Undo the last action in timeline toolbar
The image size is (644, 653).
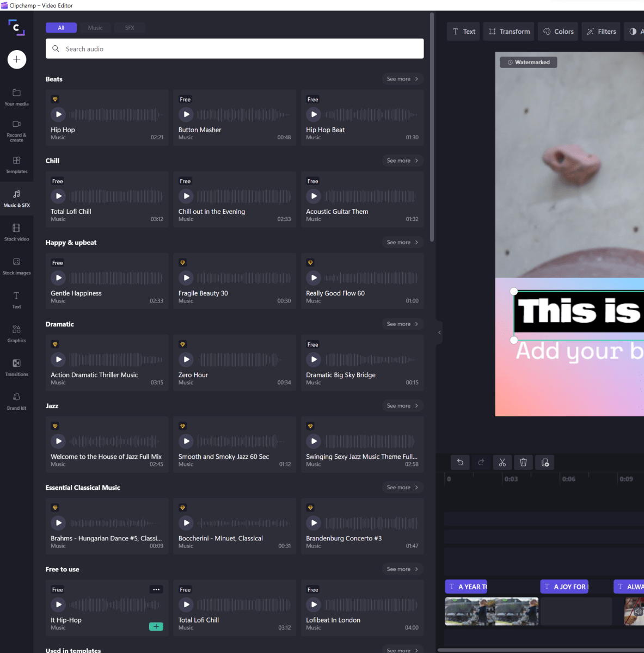point(460,463)
